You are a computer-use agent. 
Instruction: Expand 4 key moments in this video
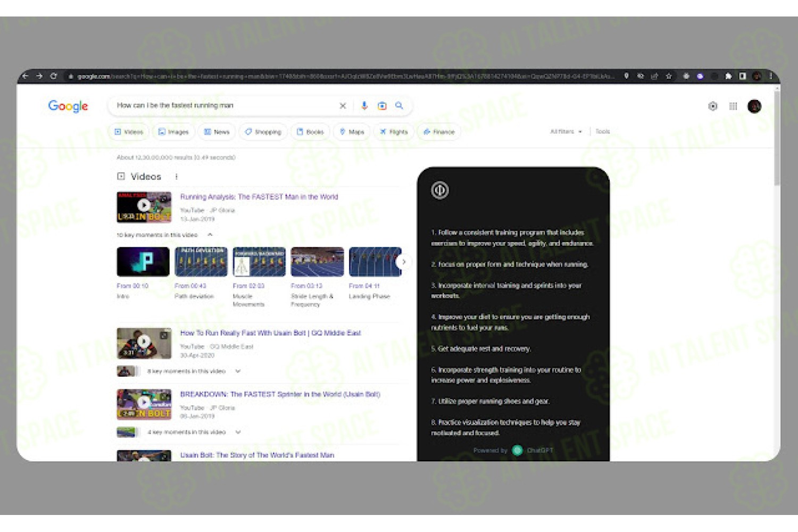(x=238, y=432)
